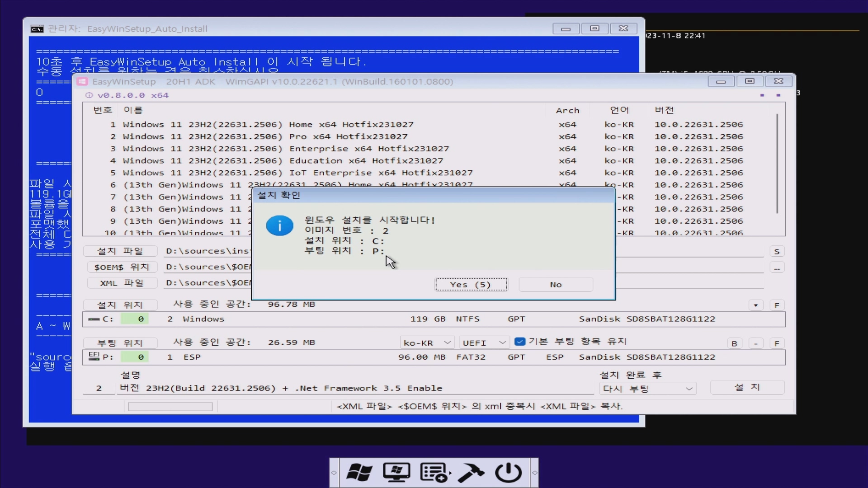Viewport: 868px width, 488px height.
Task: Minimize the EasyWinSetup window
Action: coord(721,81)
